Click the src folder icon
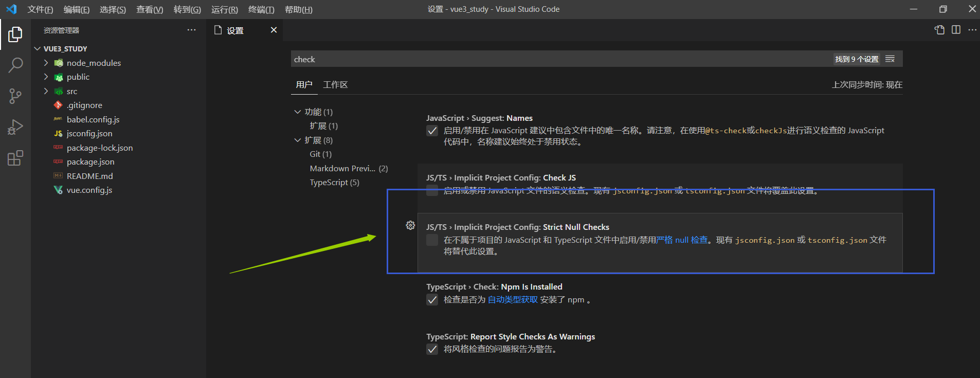Screen dimensions: 980x378 [x=59, y=92]
